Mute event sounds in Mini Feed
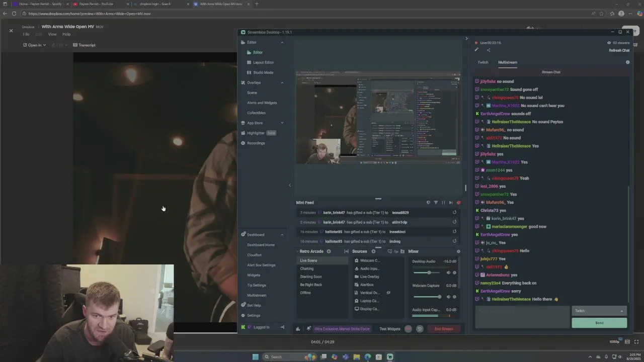The width and height of the screenshot is (644, 362). tap(458, 203)
